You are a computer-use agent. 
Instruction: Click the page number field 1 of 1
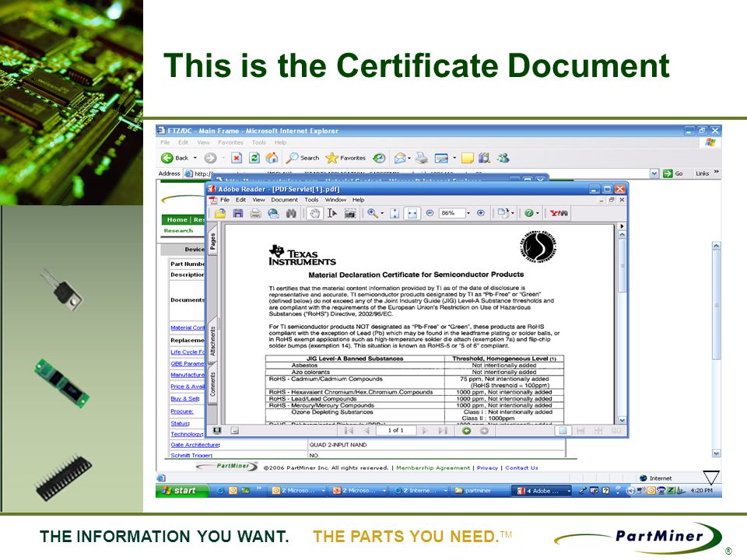point(396,430)
